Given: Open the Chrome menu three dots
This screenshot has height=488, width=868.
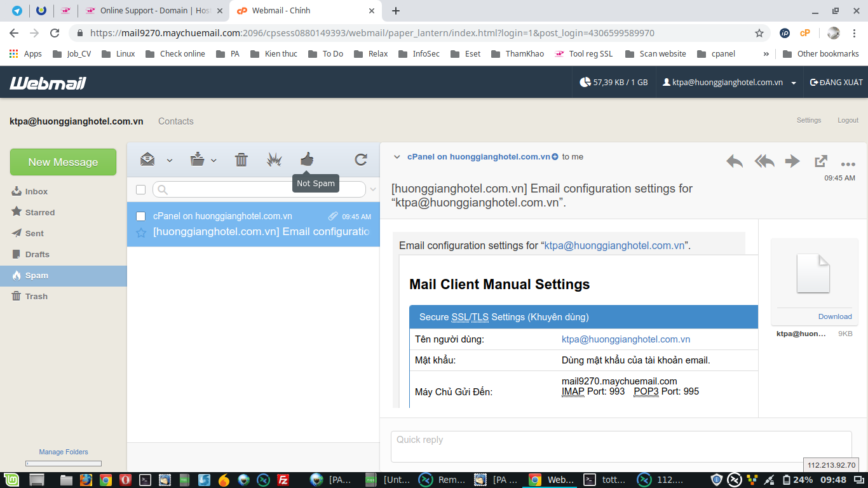Looking at the screenshot, I should (x=855, y=33).
